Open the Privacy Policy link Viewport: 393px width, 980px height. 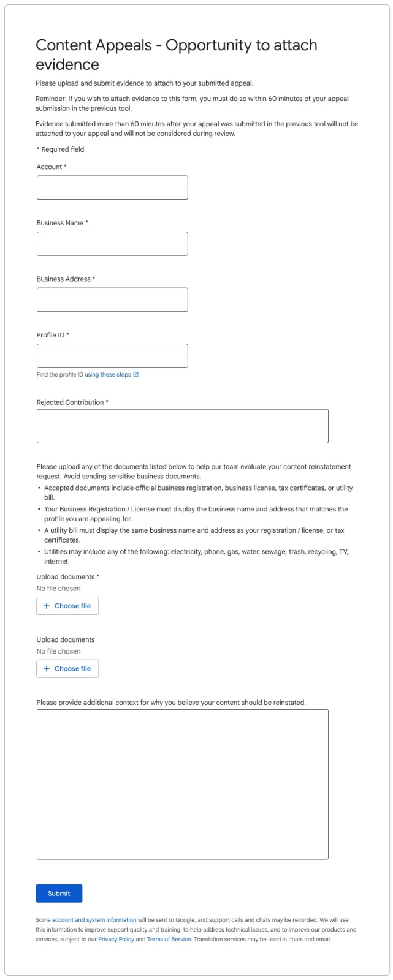(x=116, y=938)
